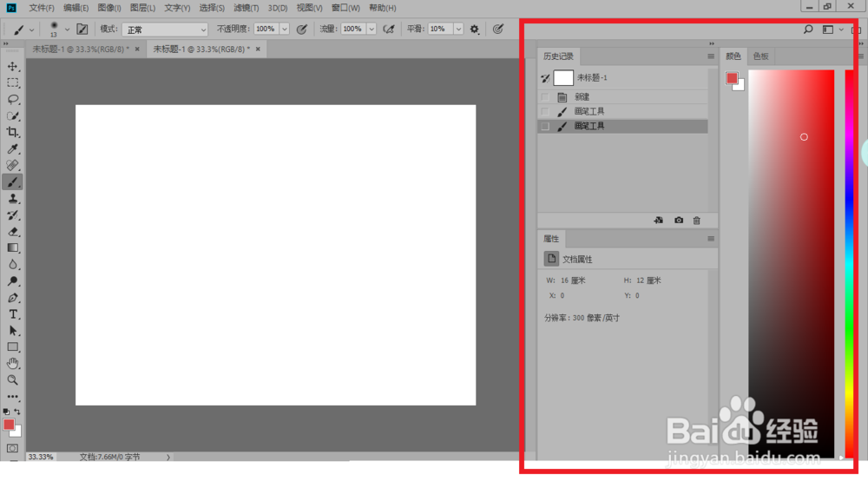This screenshot has width=868, height=488.
Task: Select the Healing Brush tool
Action: point(12,166)
